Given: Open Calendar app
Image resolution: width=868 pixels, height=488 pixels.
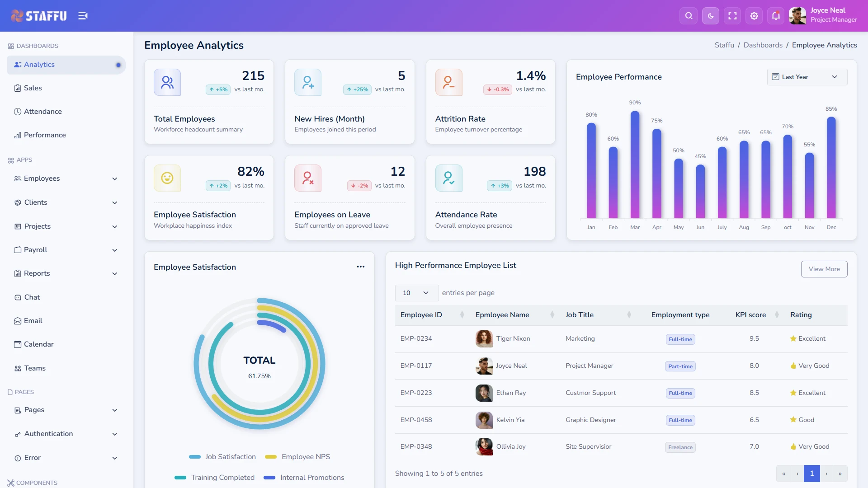Looking at the screenshot, I should [x=66, y=344].
